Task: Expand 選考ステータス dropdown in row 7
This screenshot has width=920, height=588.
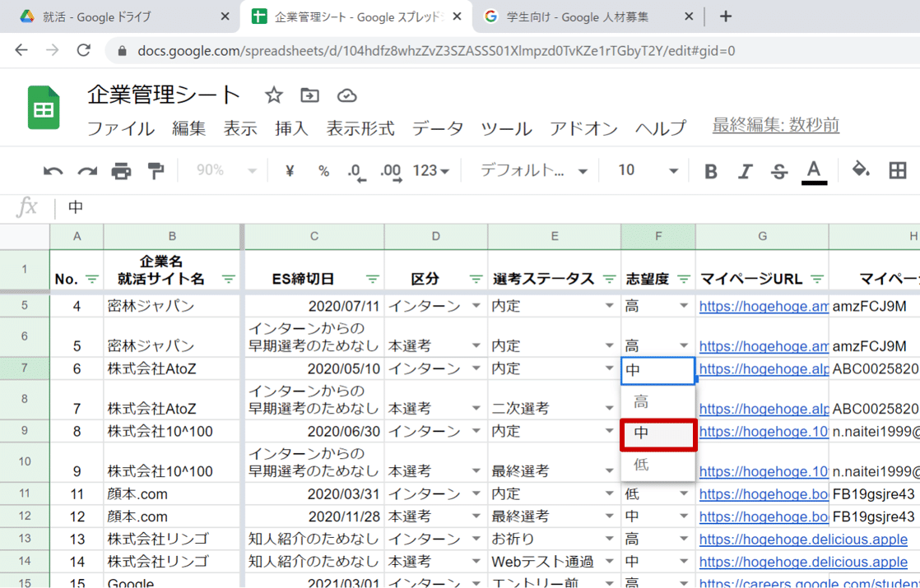Action: click(610, 368)
